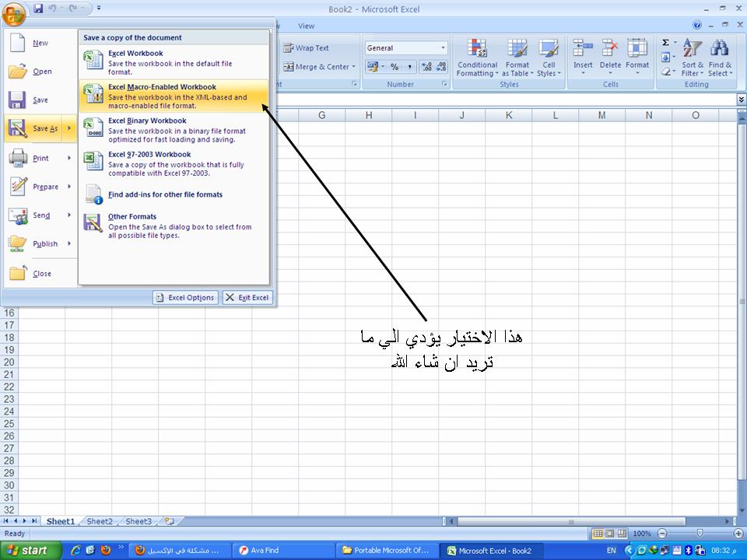Open the Format cells menu in Cells group
Screen dimensions: 747x560
coord(637,58)
